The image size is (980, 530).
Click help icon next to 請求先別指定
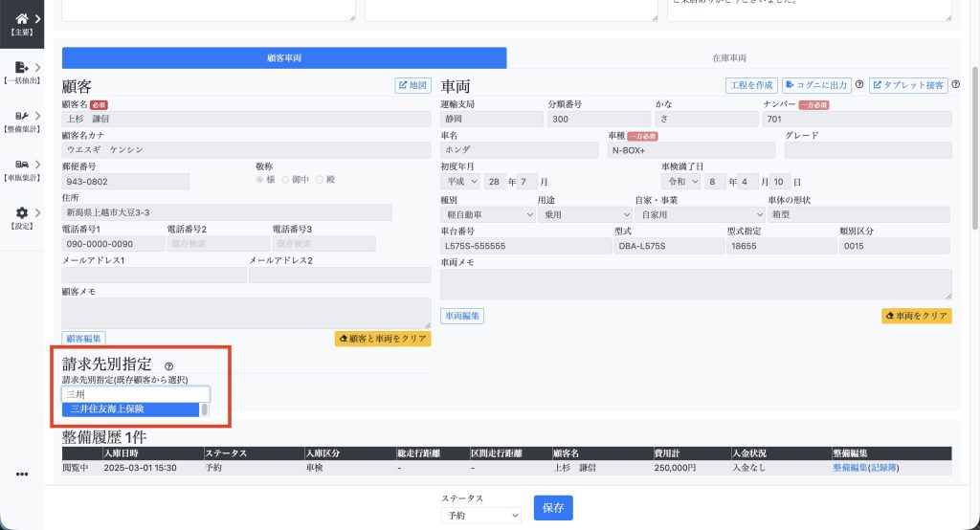[x=169, y=365]
